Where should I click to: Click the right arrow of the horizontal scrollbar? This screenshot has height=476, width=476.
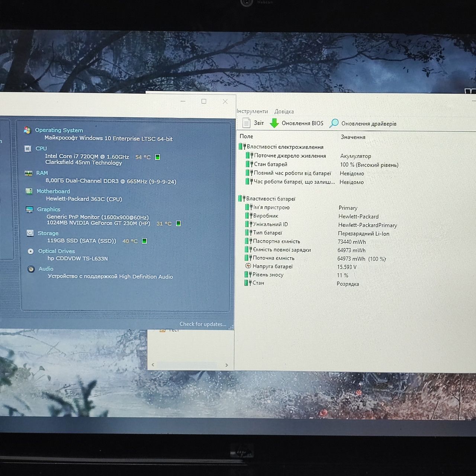point(226,365)
